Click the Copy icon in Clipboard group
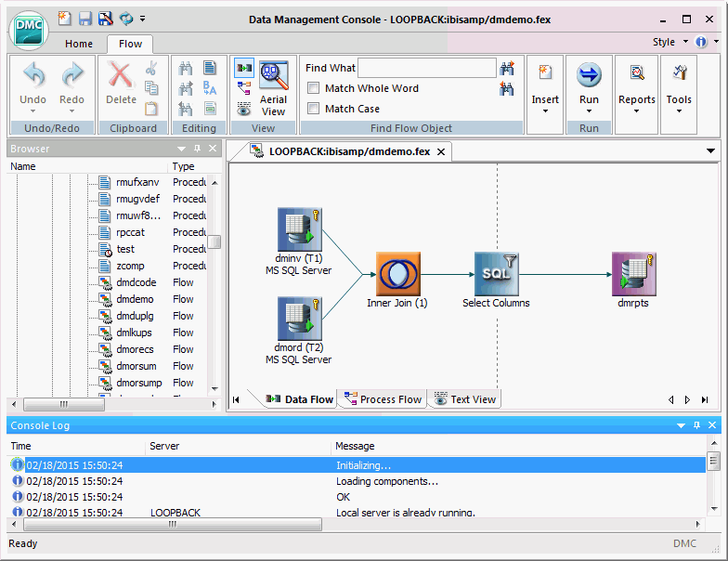 pos(150,87)
